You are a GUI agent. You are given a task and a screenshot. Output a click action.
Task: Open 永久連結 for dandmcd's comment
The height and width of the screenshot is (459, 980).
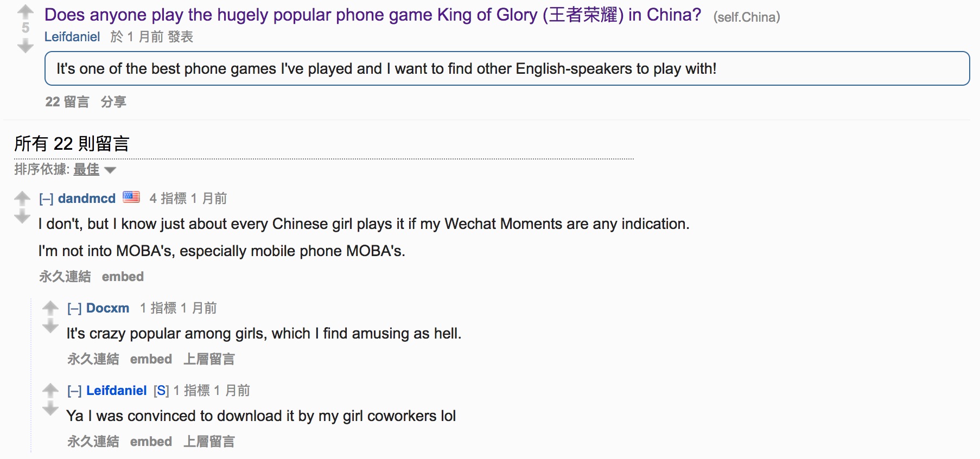pyautogui.click(x=65, y=277)
